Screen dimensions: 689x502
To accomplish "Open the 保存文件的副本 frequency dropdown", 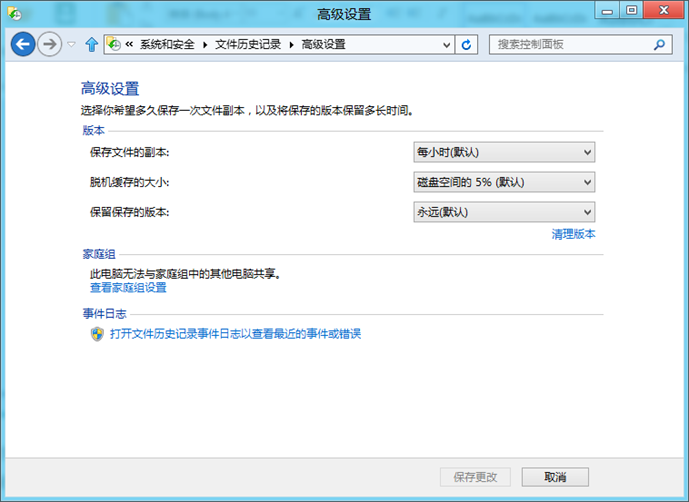I will pos(504,152).
